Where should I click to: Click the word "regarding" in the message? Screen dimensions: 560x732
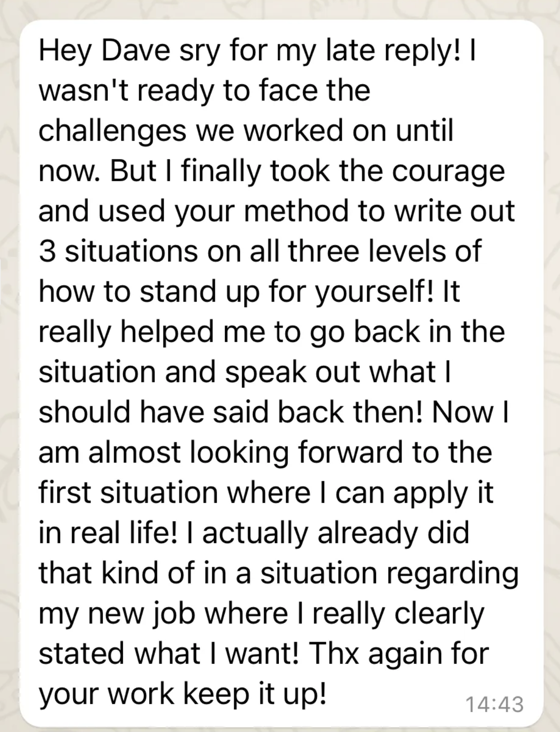pos(453,574)
